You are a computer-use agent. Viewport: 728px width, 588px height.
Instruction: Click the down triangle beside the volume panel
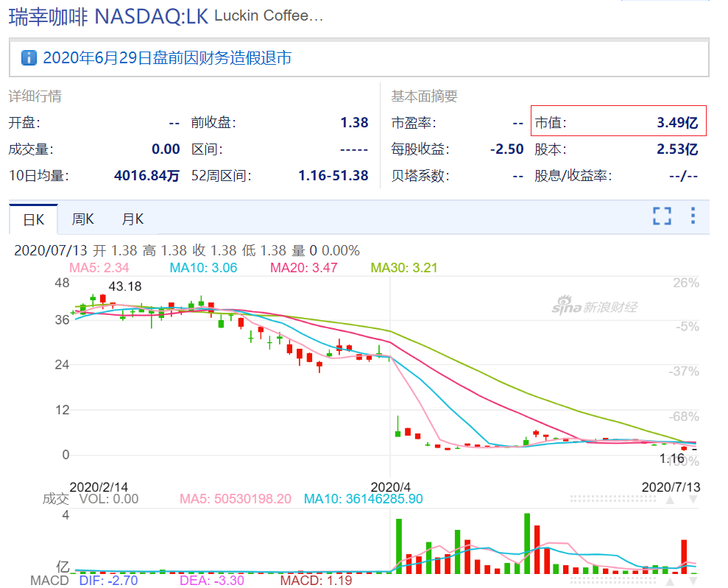(693, 500)
